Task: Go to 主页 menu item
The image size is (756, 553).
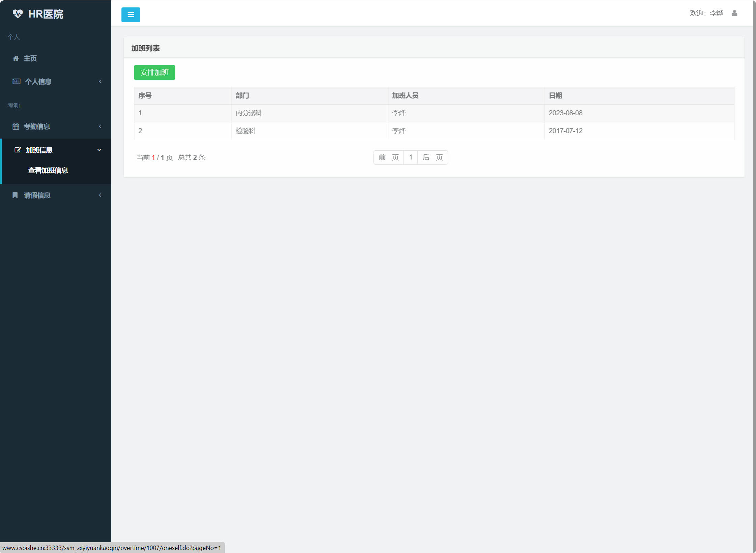Action: pyautogui.click(x=30, y=58)
